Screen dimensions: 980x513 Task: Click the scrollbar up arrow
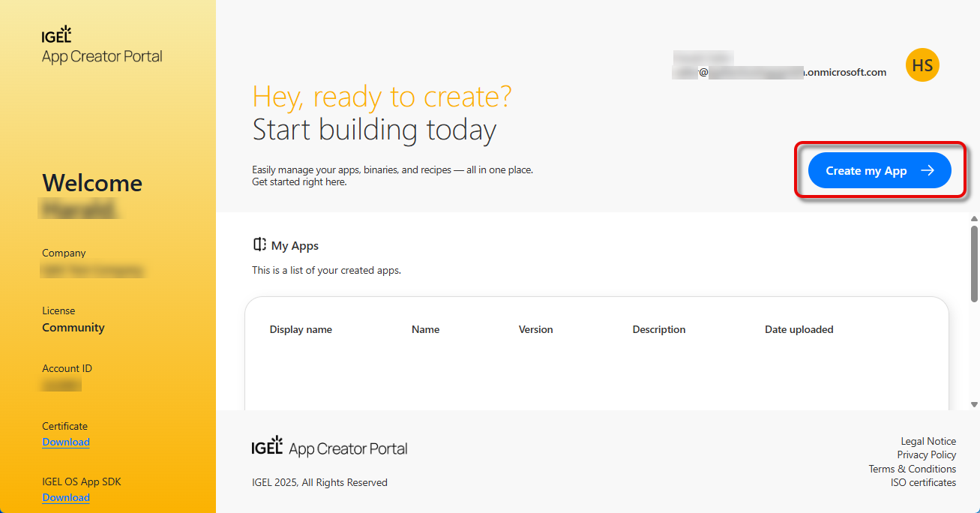(974, 218)
